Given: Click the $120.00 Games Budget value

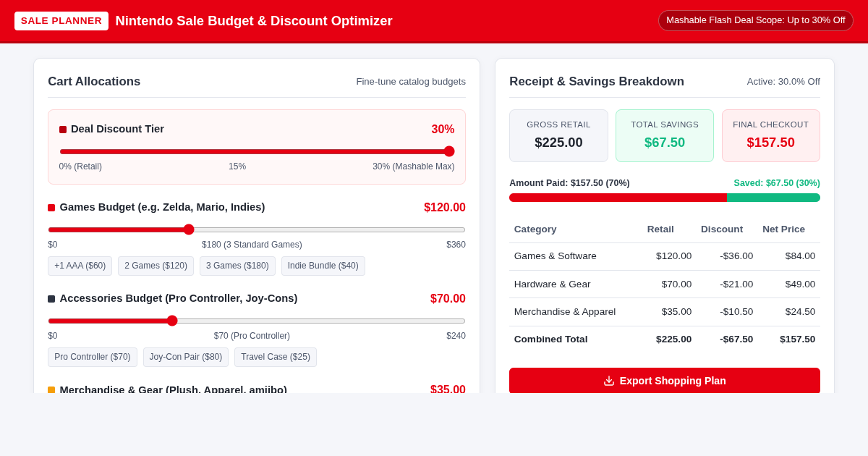Looking at the screenshot, I should (x=445, y=208).
